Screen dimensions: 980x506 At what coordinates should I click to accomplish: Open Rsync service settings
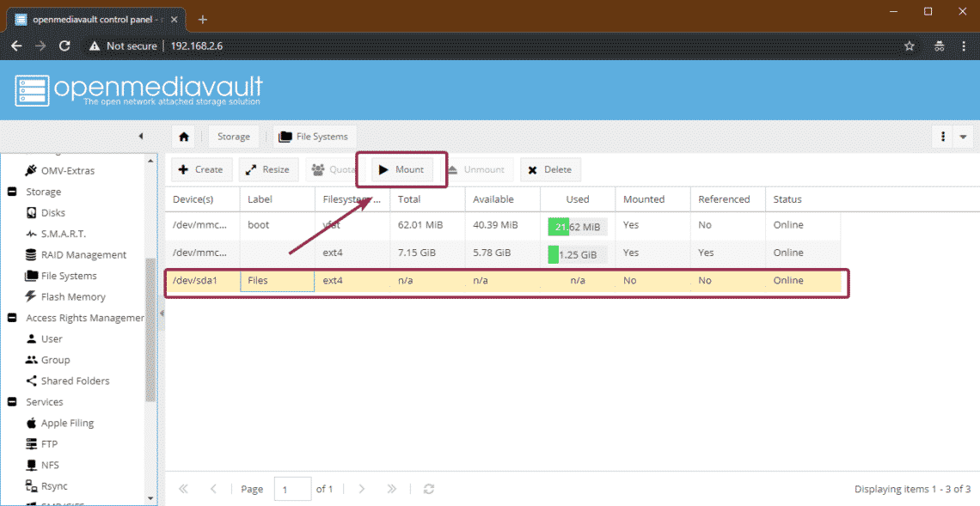(x=46, y=486)
